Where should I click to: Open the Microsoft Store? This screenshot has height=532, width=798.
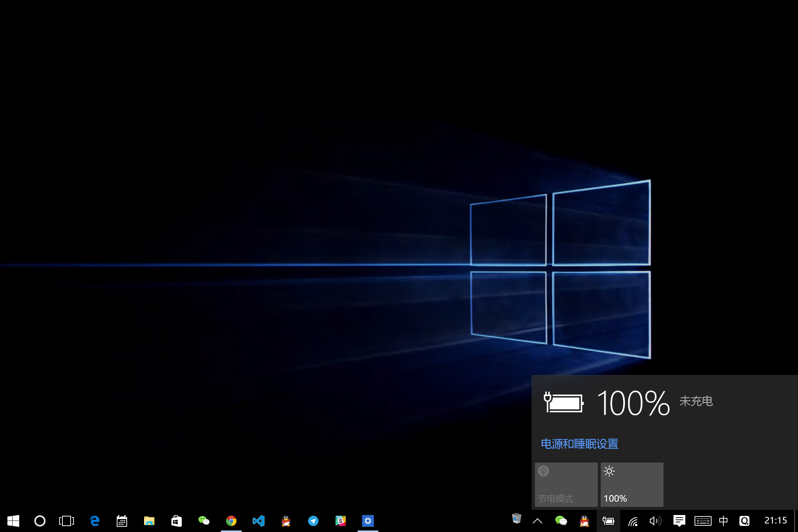pos(176,521)
